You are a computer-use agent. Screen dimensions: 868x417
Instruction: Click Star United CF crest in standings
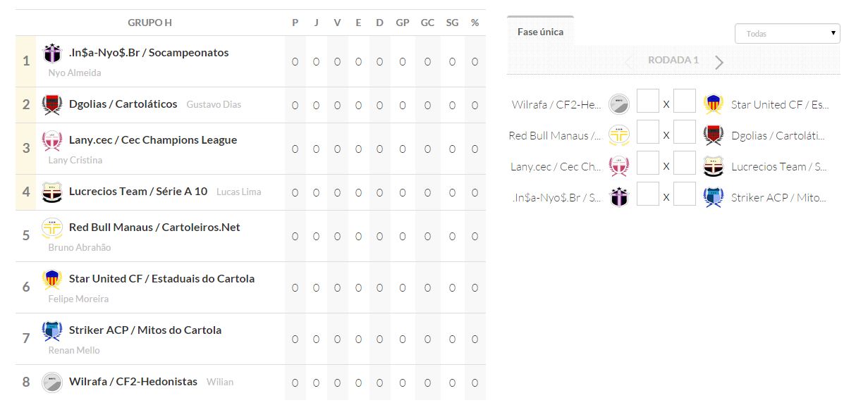(52, 279)
